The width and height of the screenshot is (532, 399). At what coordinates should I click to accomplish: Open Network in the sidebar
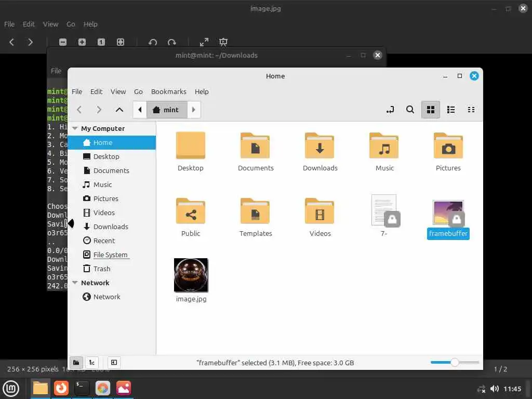tap(112, 297)
